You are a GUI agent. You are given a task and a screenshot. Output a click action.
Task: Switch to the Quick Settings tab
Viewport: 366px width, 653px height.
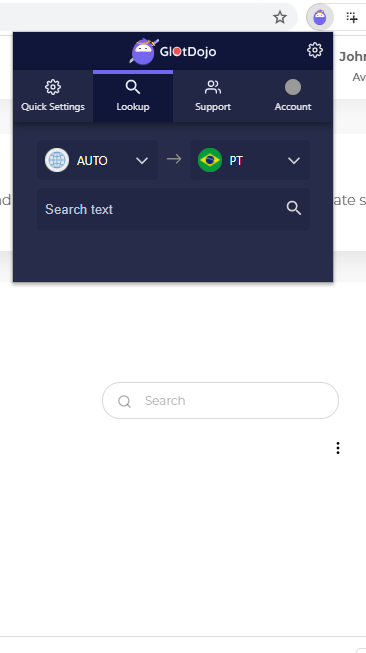coord(53,96)
